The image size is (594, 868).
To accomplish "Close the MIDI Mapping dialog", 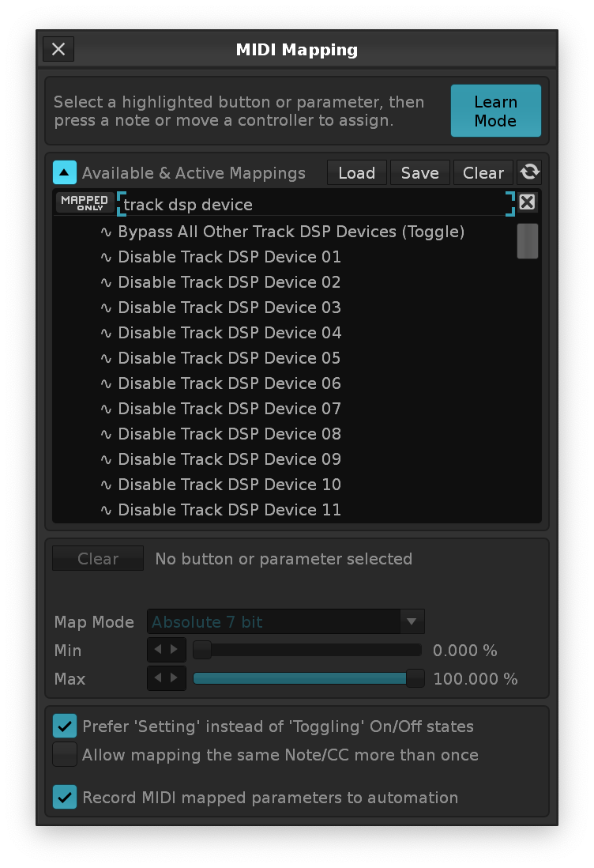I will (58, 49).
